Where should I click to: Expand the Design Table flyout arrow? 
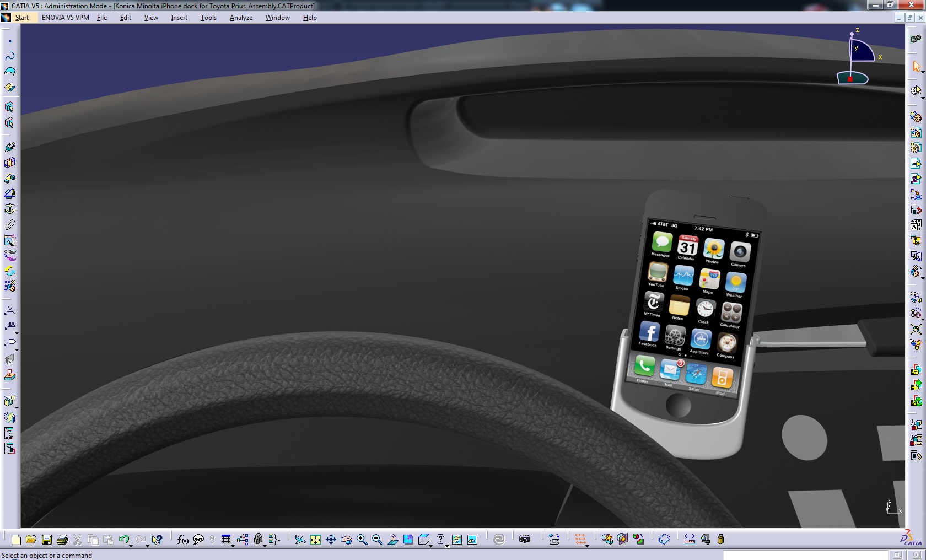point(233,546)
